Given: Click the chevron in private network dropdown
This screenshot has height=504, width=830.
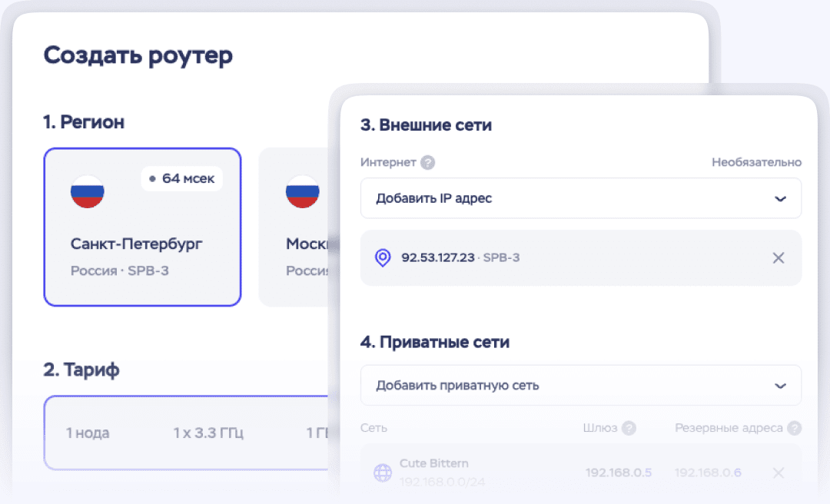Looking at the screenshot, I should pyautogui.click(x=780, y=386).
